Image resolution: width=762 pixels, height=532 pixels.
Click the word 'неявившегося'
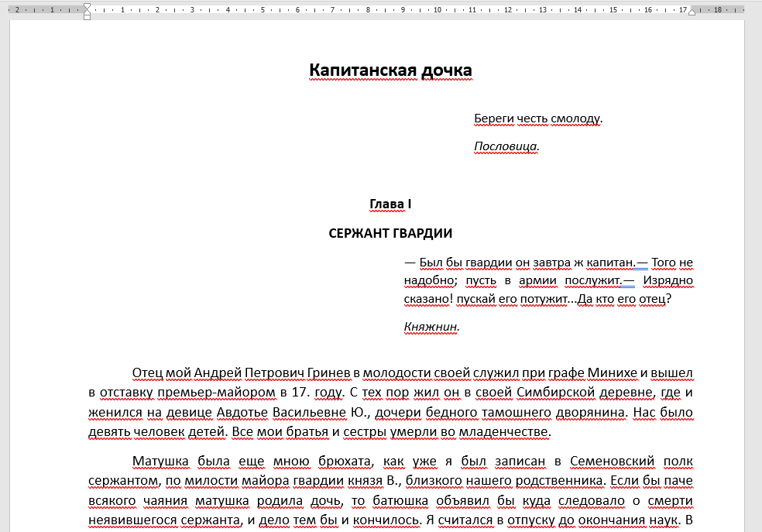(132, 520)
